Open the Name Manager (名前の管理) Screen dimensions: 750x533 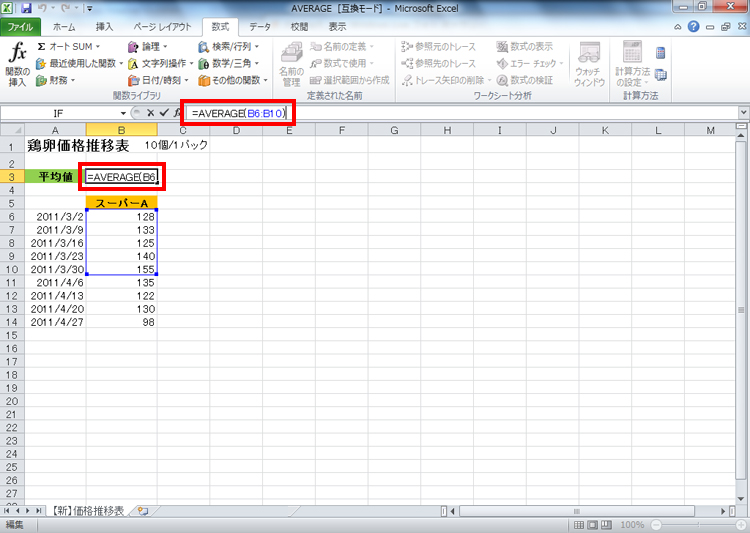click(x=291, y=65)
